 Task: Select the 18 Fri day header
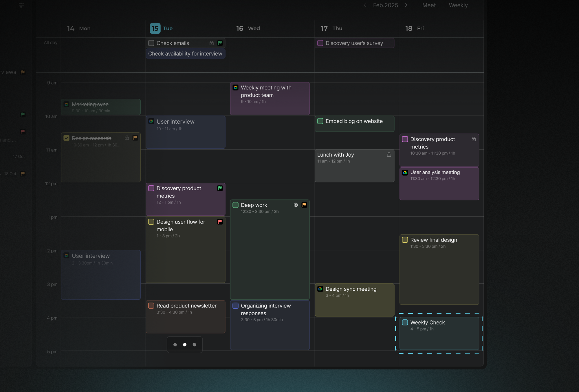click(414, 28)
